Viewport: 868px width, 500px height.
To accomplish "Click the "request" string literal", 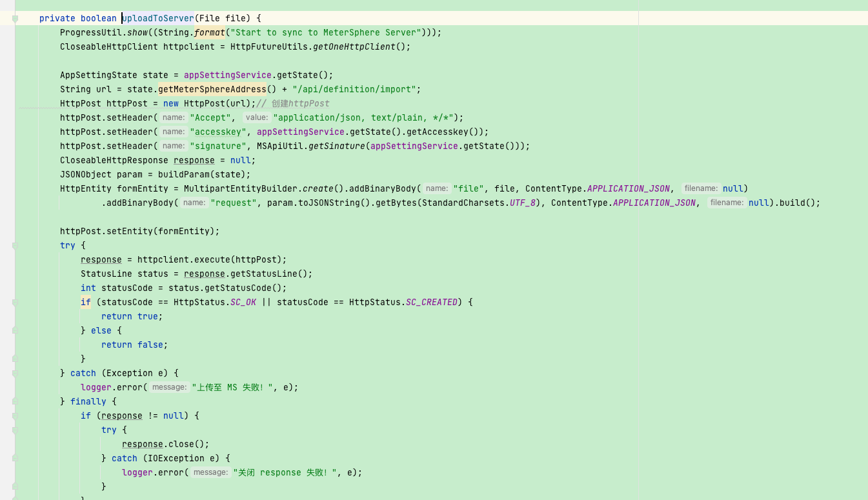I will tap(234, 203).
